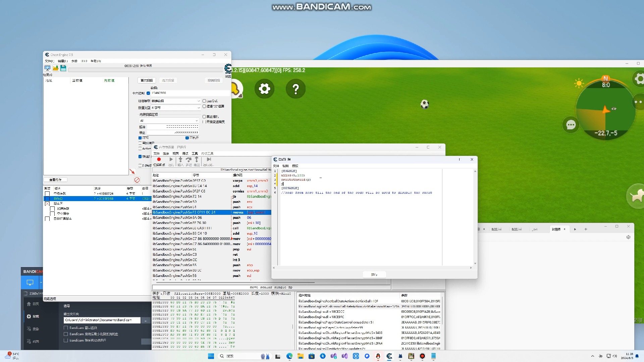Click the View Memory button
Viewport: 644px width, 362px height.
point(55,180)
